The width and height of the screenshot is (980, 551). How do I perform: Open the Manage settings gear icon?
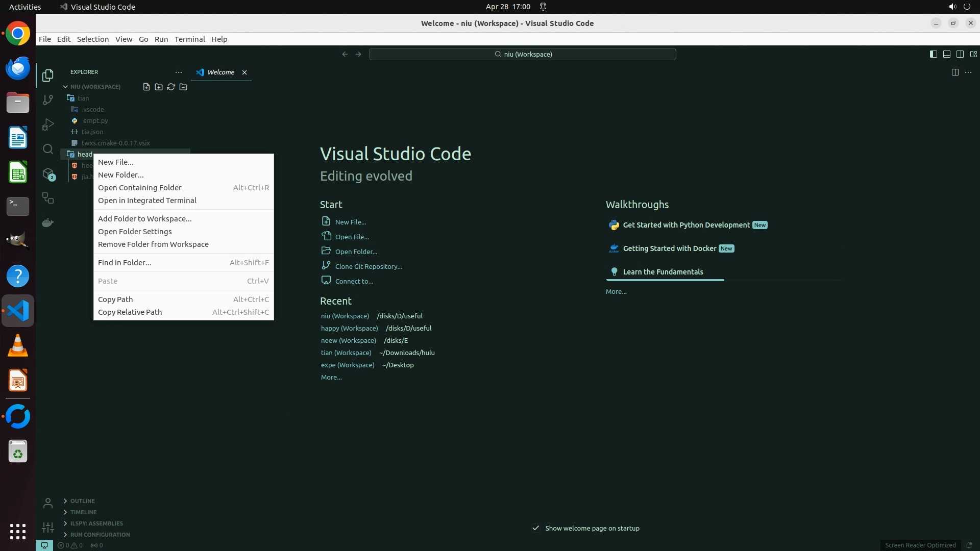tap(48, 528)
